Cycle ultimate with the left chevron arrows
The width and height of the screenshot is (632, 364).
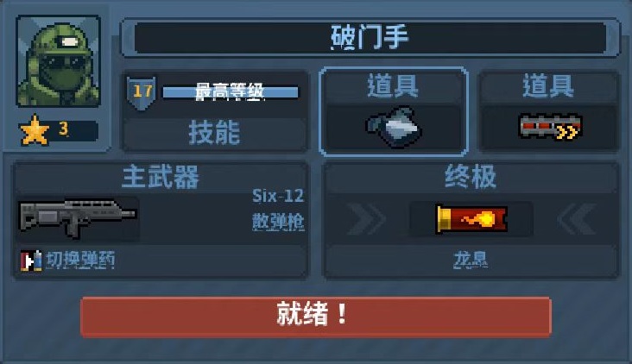click(x=365, y=219)
